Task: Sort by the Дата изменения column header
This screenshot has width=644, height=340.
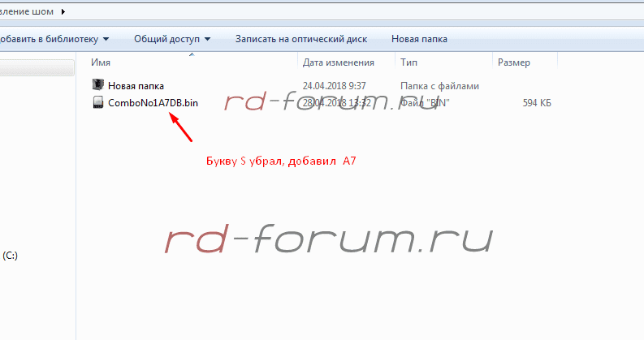Action: click(338, 62)
